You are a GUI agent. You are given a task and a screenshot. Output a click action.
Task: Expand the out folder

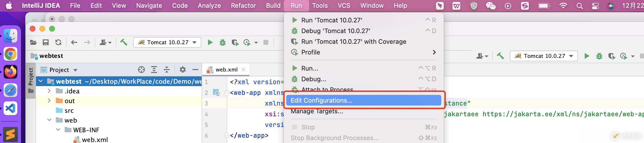point(49,101)
